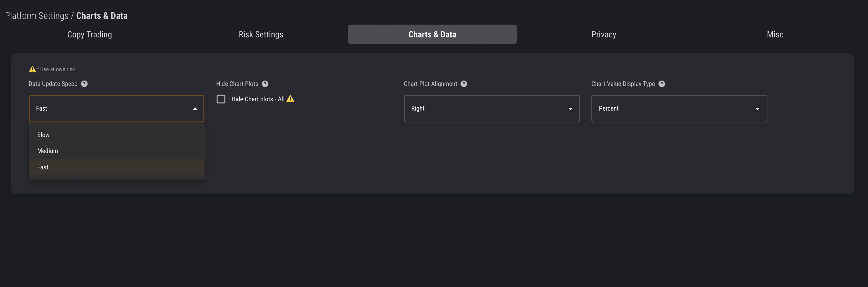This screenshot has width=868, height=287.
Task: Click the Hide Chart plots - All label
Action: tap(258, 99)
